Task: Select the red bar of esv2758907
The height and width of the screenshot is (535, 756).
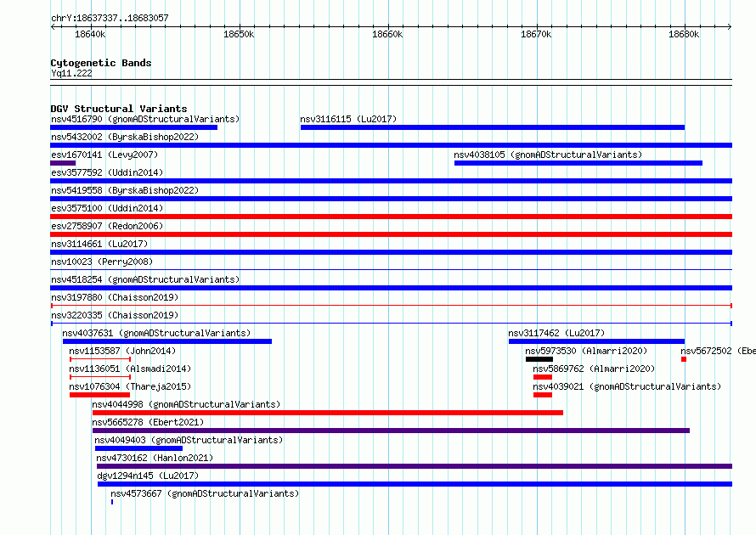Action: [391, 234]
